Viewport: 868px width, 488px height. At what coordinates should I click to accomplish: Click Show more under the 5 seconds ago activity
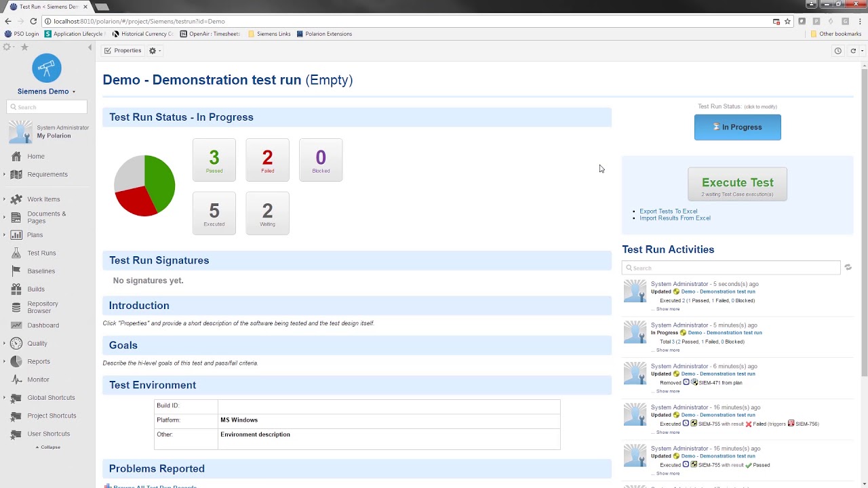click(667, 309)
